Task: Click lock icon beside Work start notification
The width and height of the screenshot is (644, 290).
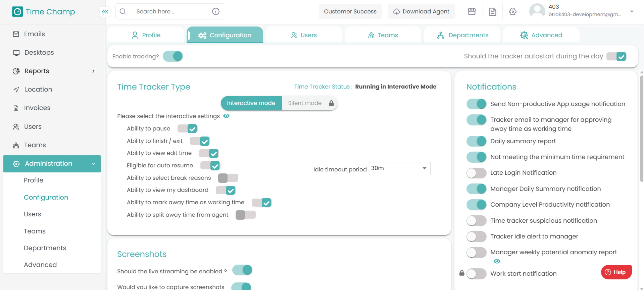Action: 462,273
